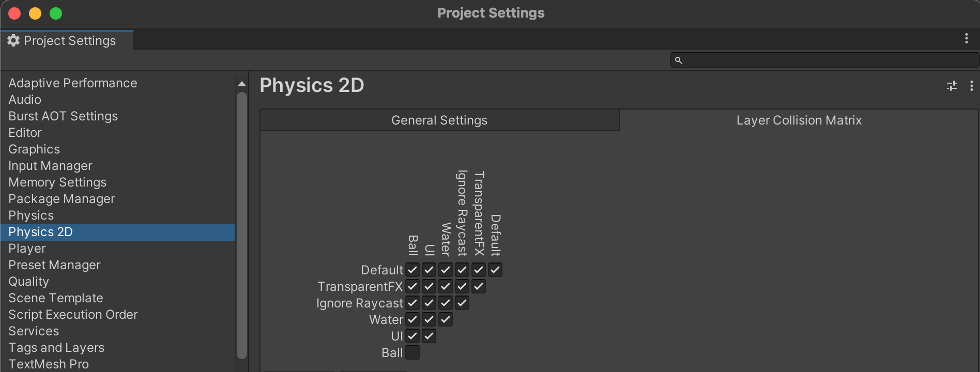980x372 pixels.
Task: Open the Player settings category
Action: coord(27,249)
